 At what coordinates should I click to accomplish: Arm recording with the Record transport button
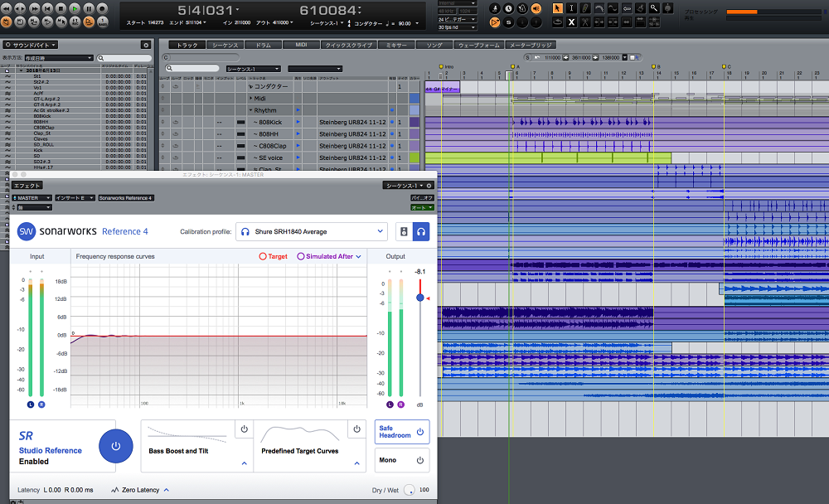click(x=102, y=8)
